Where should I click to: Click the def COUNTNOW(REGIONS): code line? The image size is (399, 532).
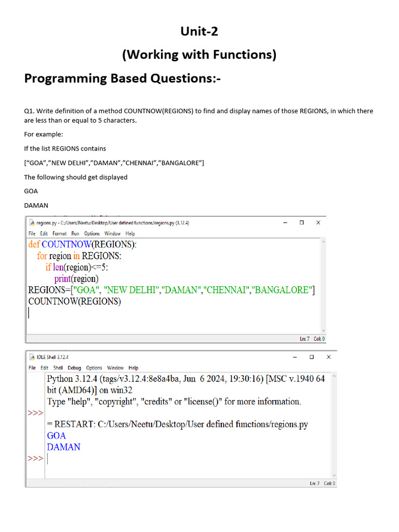point(83,244)
